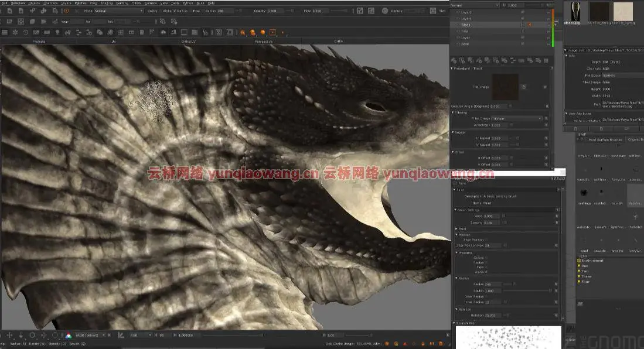This screenshot has width=644, height=349.
Task: Select the Tiled layer below Tiled1
Action: [501, 31]
